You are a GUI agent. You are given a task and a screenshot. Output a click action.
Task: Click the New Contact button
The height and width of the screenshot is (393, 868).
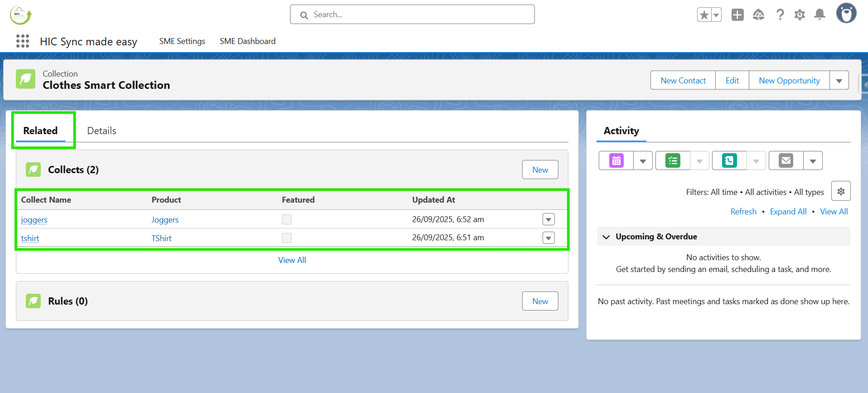coord(683,80)
